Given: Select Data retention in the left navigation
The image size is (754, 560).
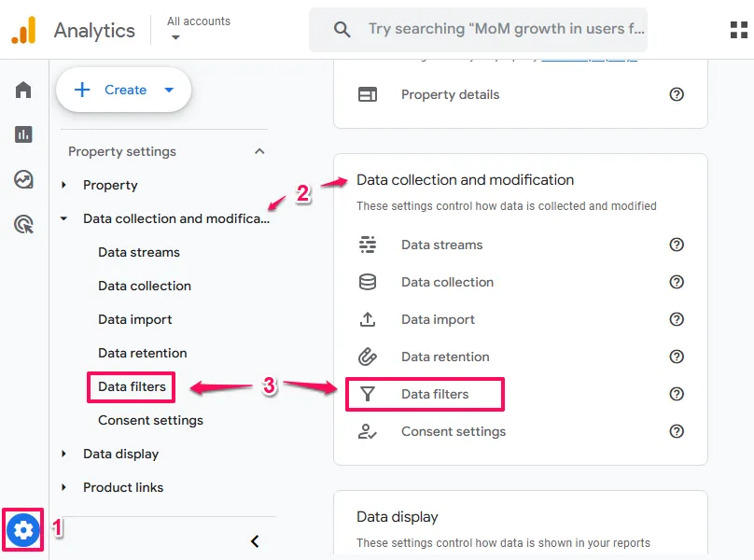Looking at the screenshot, I should (142, 353).
